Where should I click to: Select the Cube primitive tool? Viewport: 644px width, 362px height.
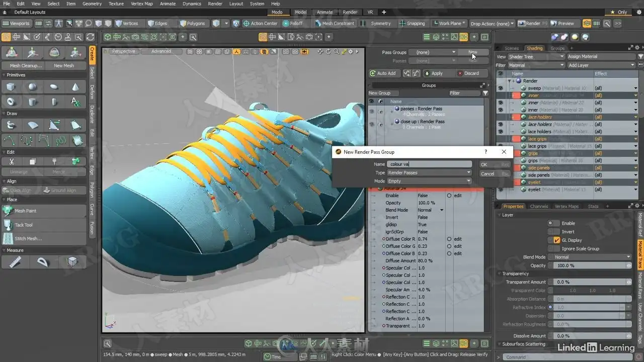click(x=11, y=87)
